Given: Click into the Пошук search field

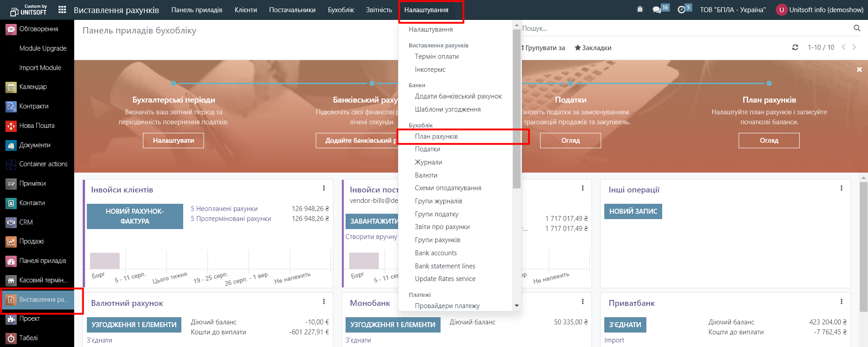Looking at the screenshot, I should coord(678,28).
